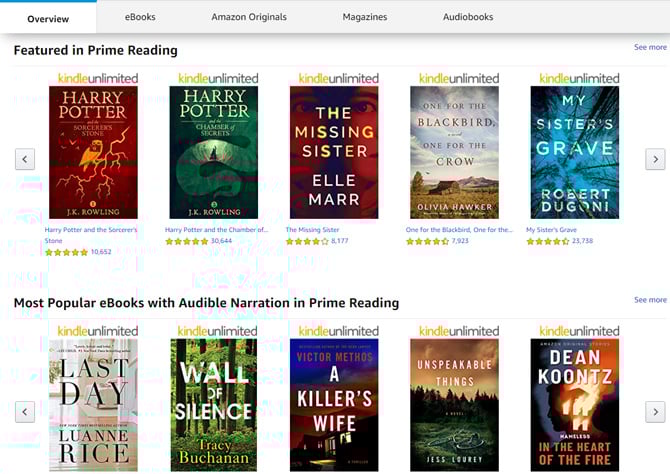
Task: Open star rating for Harry Potter Sorcerer's Stone
Action: 67,253
